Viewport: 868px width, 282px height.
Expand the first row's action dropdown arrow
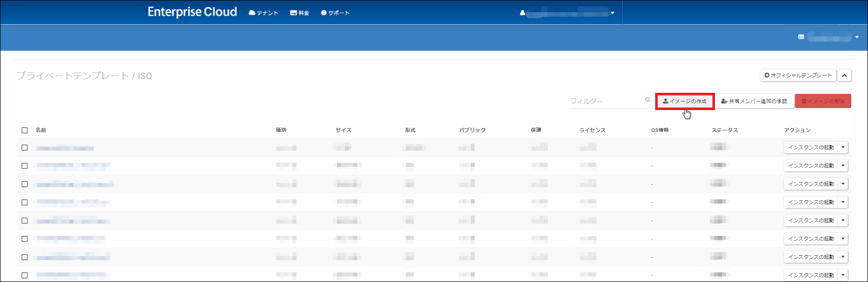pos(843,148)
